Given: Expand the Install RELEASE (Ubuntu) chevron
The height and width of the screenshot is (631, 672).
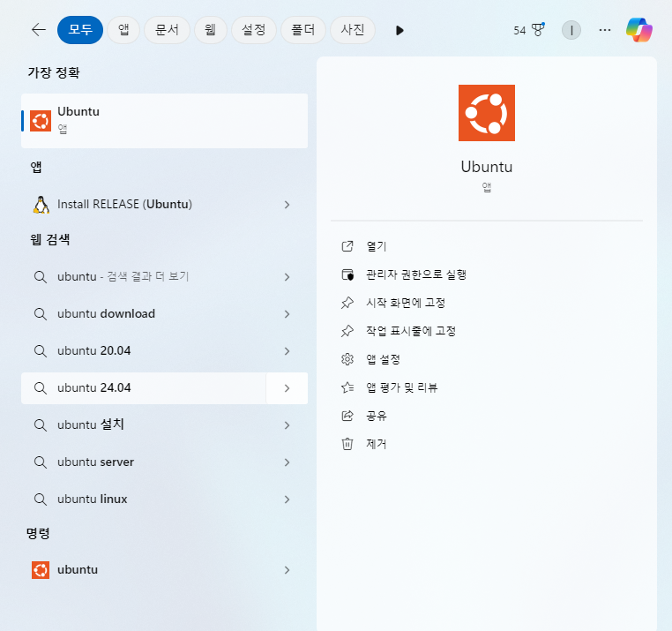Looking at the screenshot, I should point(287,205).
